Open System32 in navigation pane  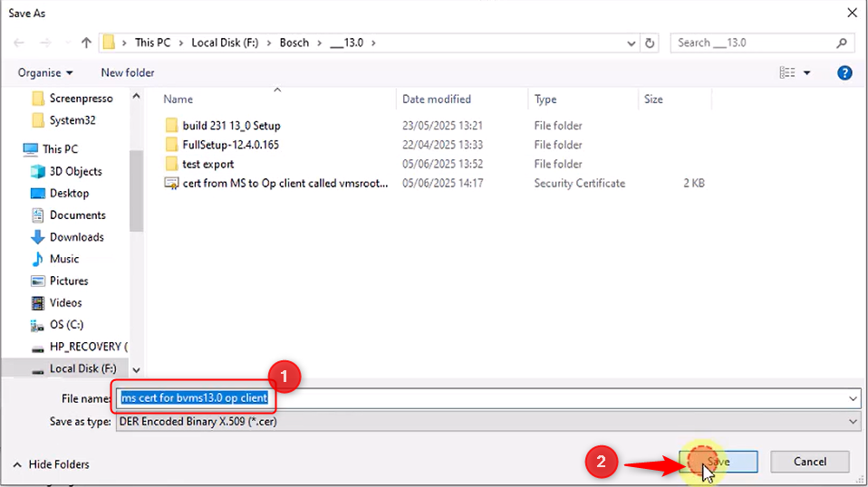pyautogui.click(x=72, y=120)
